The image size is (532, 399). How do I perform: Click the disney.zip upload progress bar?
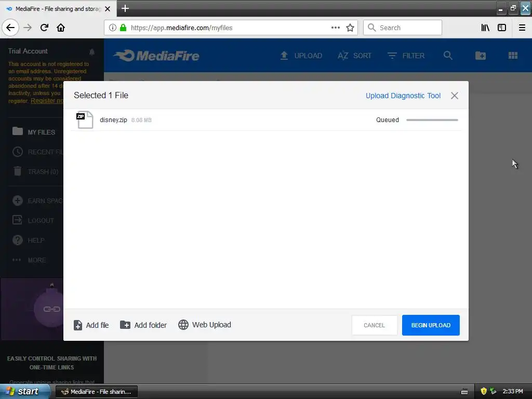[x=432, y=120]
